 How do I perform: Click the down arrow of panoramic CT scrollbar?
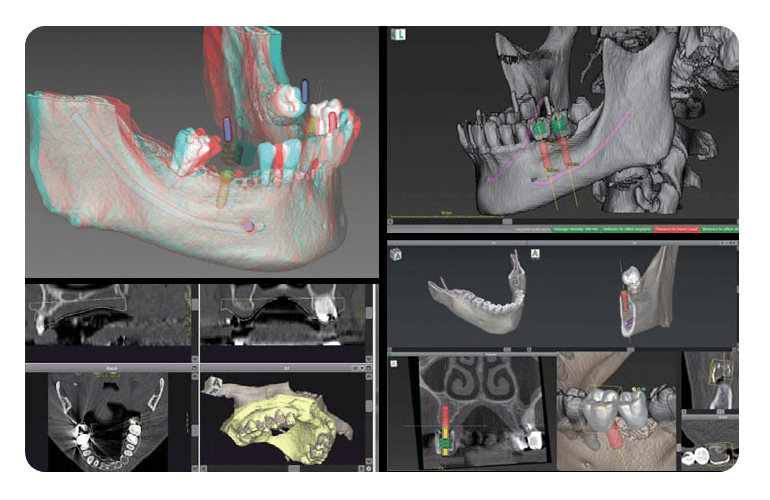tap(369, 359)
